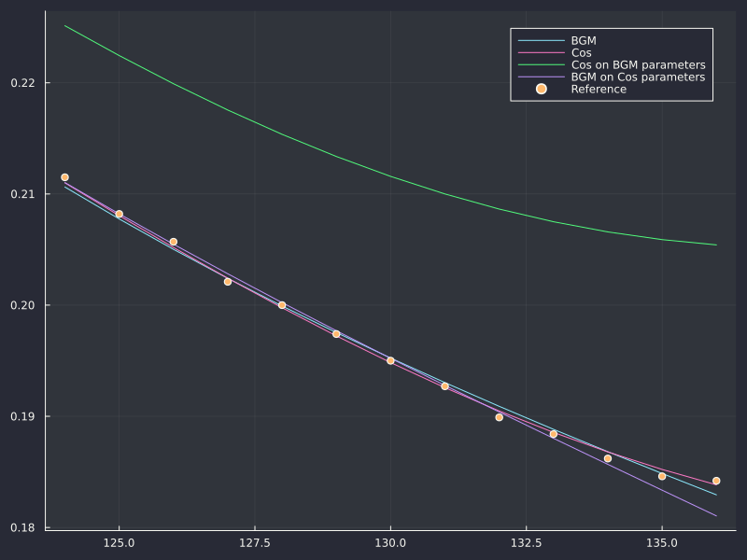Click the purple line swatch in legend
The image size is (747, 560).
tap(542, 77)
